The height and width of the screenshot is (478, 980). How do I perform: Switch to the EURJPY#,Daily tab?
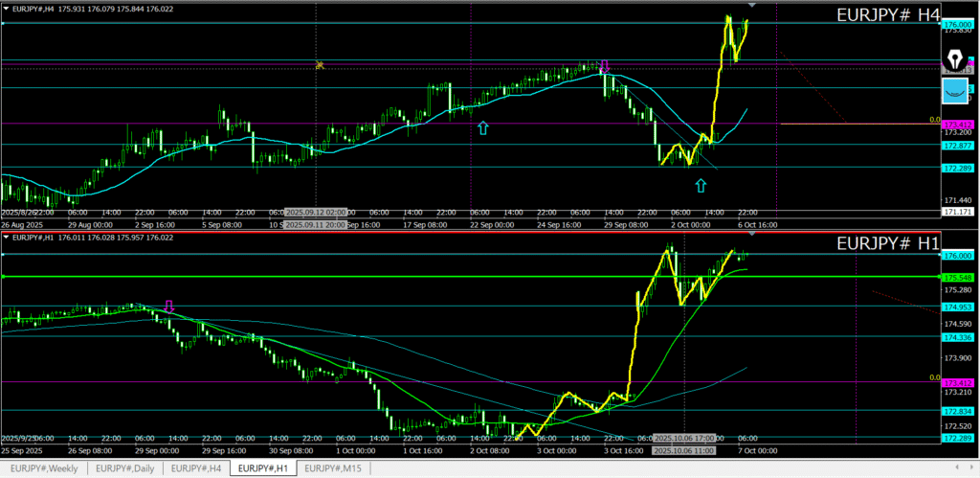125,468
